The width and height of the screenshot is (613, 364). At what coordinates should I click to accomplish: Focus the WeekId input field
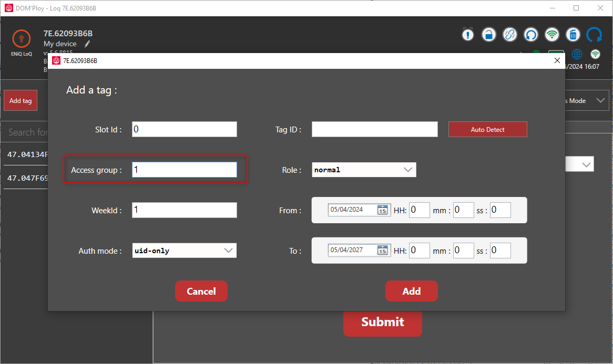pyautogui.click(x=185, y=210)
